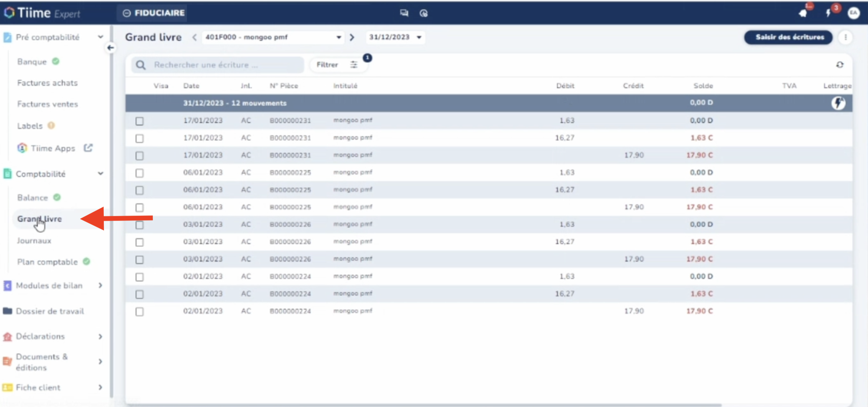This screenshot has height=407, width=868.
Task: Check the 17/01/2023 entry with crédit 17,90
Action: point(140,156)
